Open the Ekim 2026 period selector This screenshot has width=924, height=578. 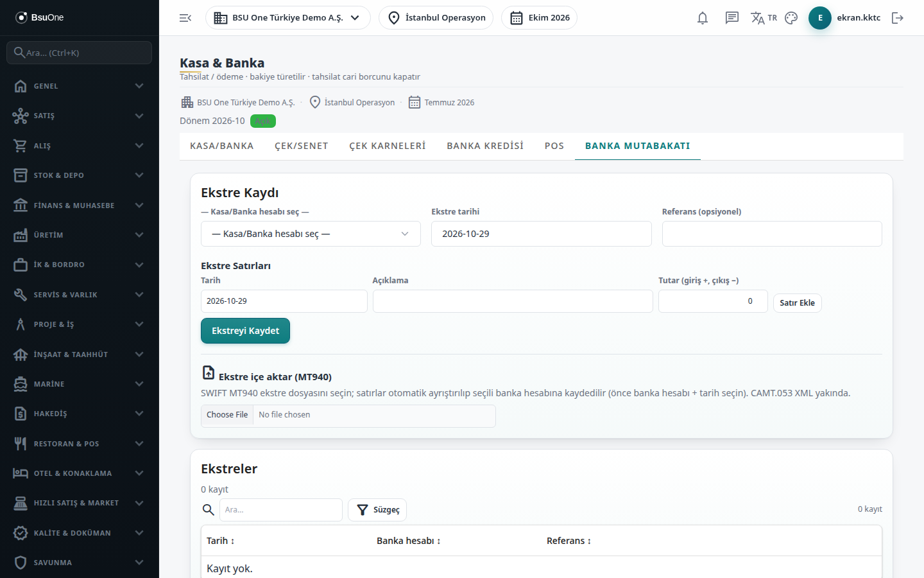[x=539, y=18]
